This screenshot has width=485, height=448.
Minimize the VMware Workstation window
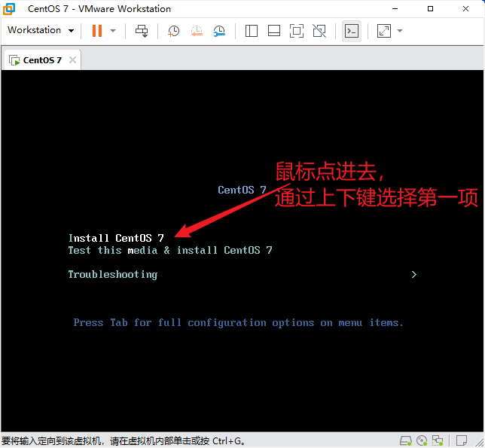[x=395, y=8]
